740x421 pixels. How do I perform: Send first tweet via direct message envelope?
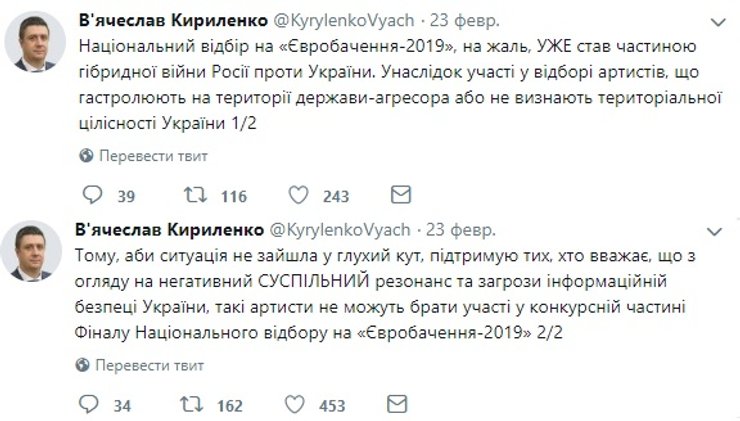tap(400, 195)
